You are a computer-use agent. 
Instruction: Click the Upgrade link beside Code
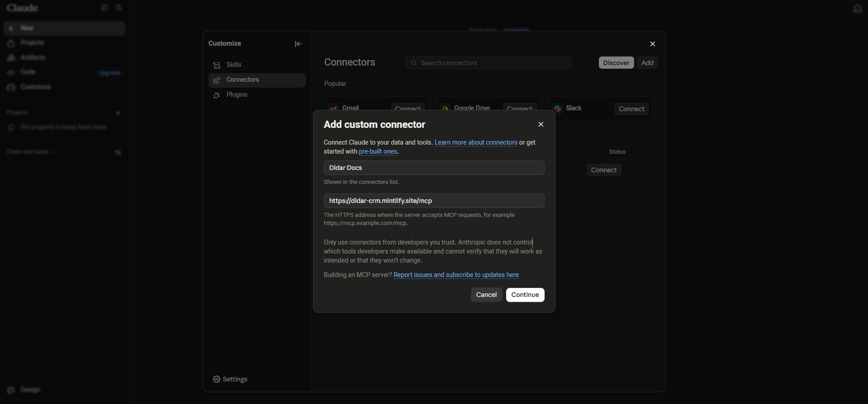click(x=109, y=73)
